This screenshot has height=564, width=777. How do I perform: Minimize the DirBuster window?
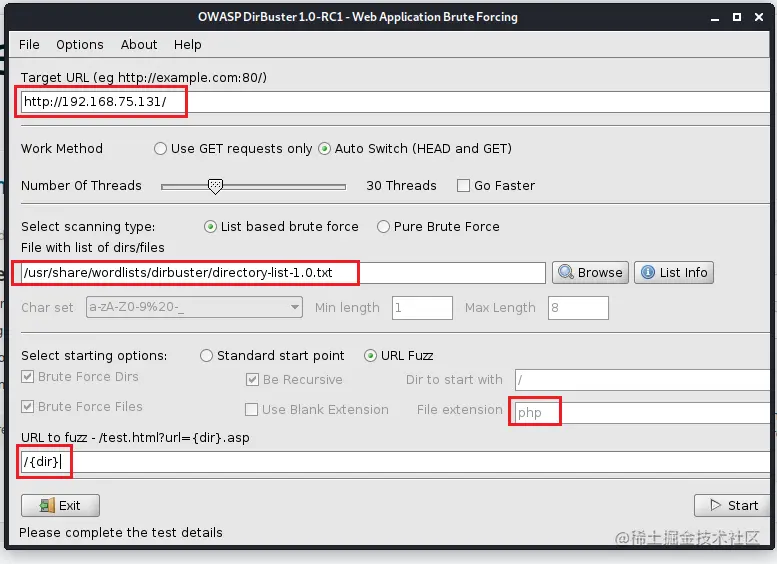pyautogui.click(x=715, y=17)
